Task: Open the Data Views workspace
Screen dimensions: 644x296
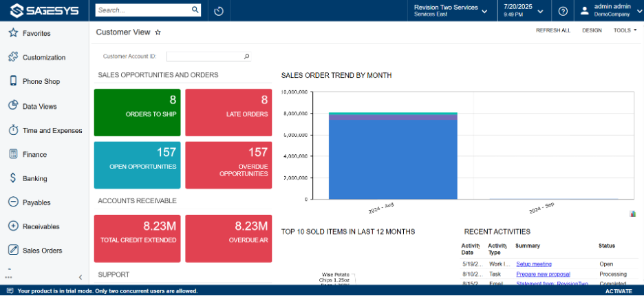Action: coord(39,106)
